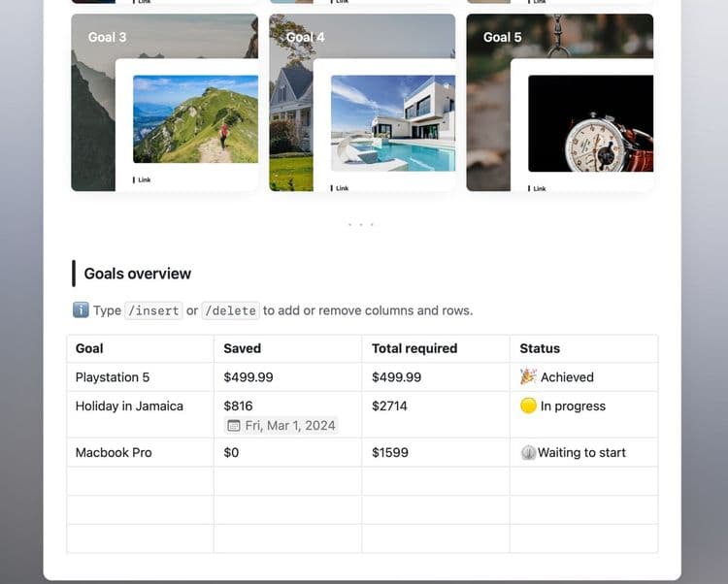
Task: Select the Status column header
Action: (x=540, y=348)
